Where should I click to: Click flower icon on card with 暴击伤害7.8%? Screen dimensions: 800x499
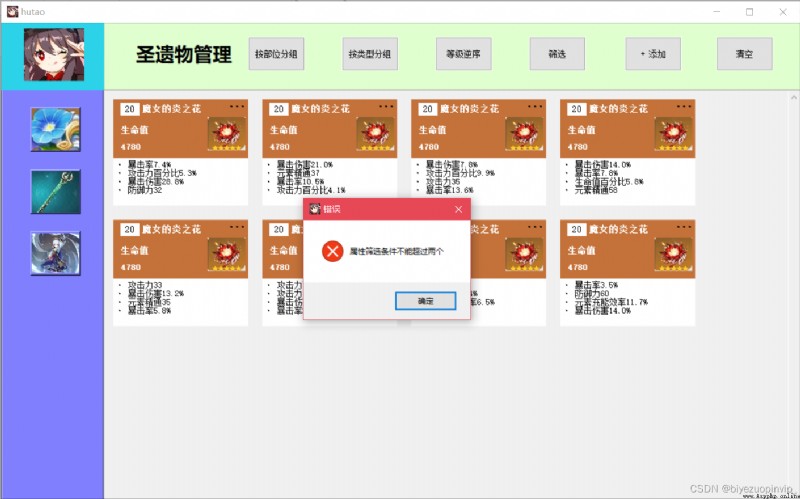524,134
